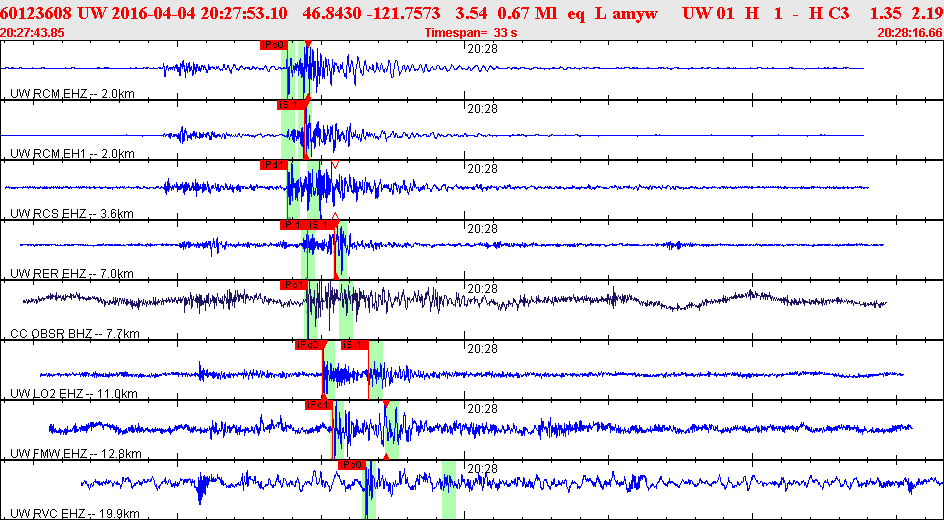
Task: Click the event ID 60123608 in header
Action: pyautogui.click(x=37, y=13)
